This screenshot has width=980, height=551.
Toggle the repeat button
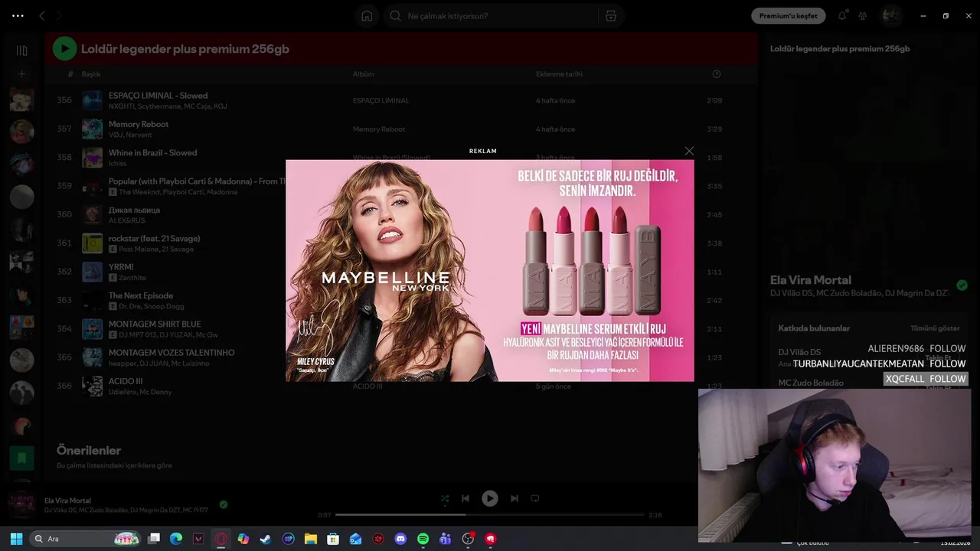535,498
